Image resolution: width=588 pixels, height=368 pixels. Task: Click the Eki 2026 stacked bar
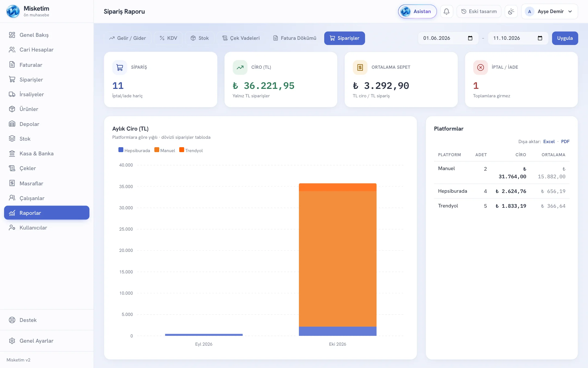tap(338, 259)
